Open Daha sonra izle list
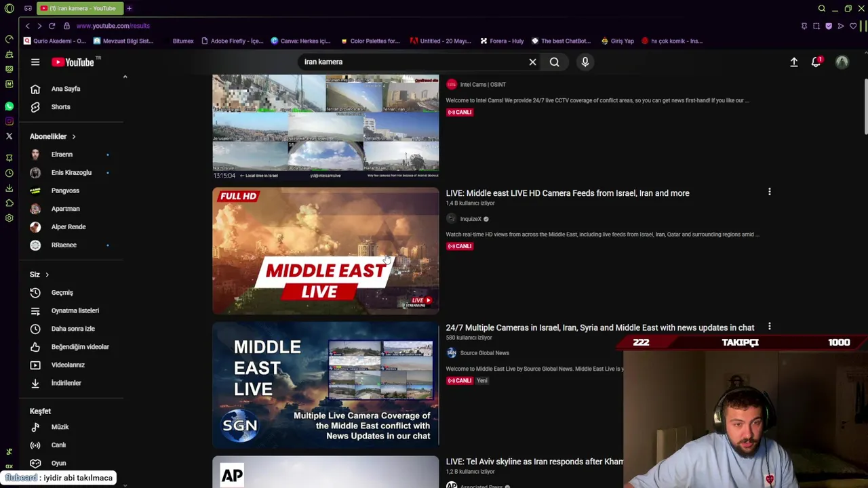The image size is (868, 488). pos(72,329)
